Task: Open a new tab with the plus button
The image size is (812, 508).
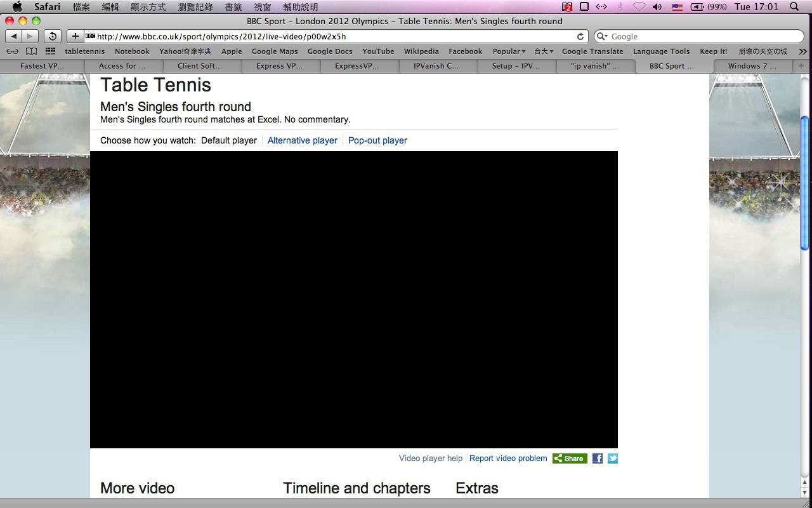Action: pos(801,65)
